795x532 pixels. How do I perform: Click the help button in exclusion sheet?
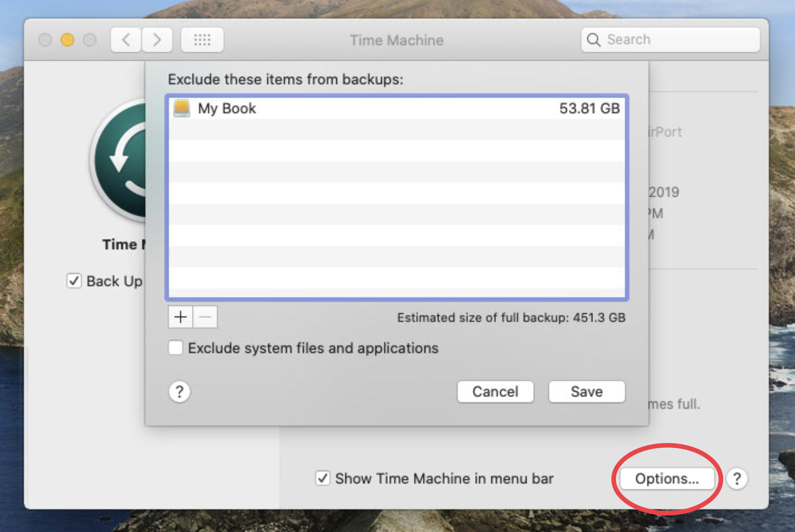click(180, 392)
